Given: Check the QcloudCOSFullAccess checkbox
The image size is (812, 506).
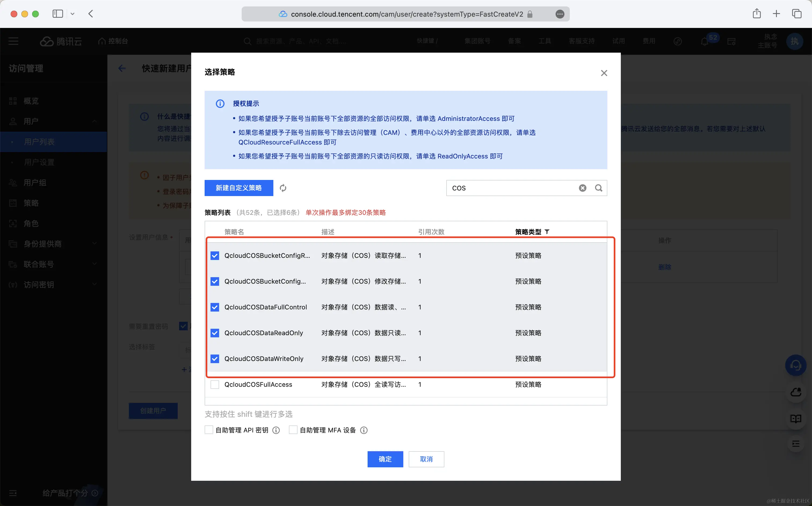Looking at the screenshot, I should [x=215, y=385].
